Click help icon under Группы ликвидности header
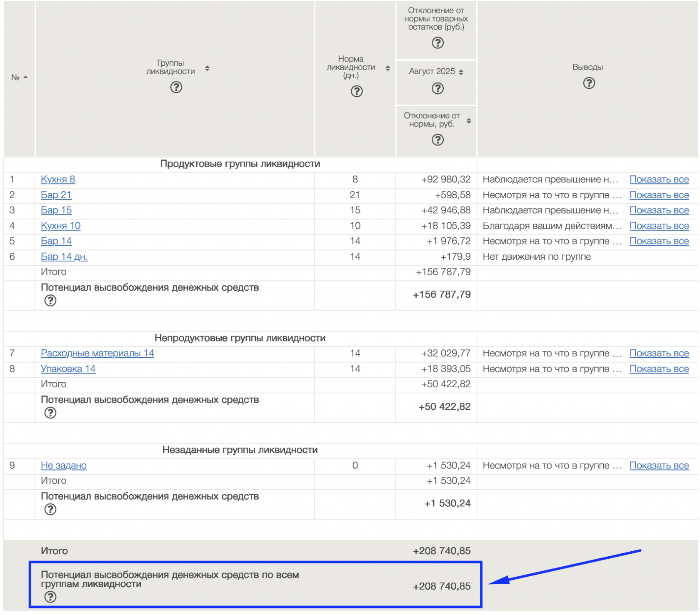 [176, 87]
